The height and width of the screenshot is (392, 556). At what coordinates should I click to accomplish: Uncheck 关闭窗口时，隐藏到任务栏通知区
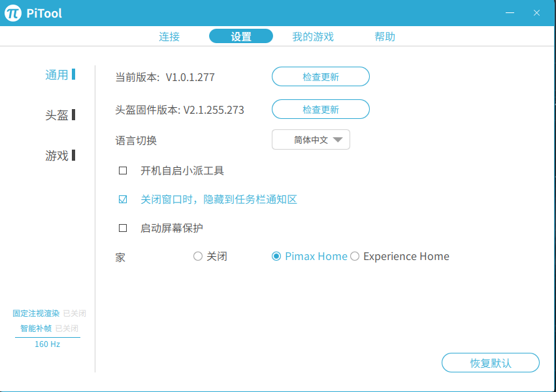coord(123,199)
